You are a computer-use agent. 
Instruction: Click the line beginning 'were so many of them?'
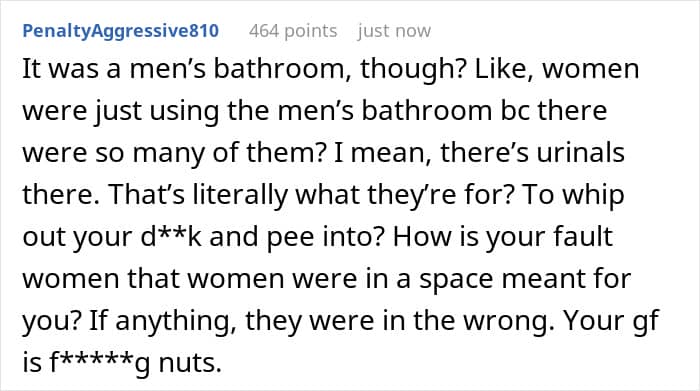pyautogui.click(x=323, y=153)
